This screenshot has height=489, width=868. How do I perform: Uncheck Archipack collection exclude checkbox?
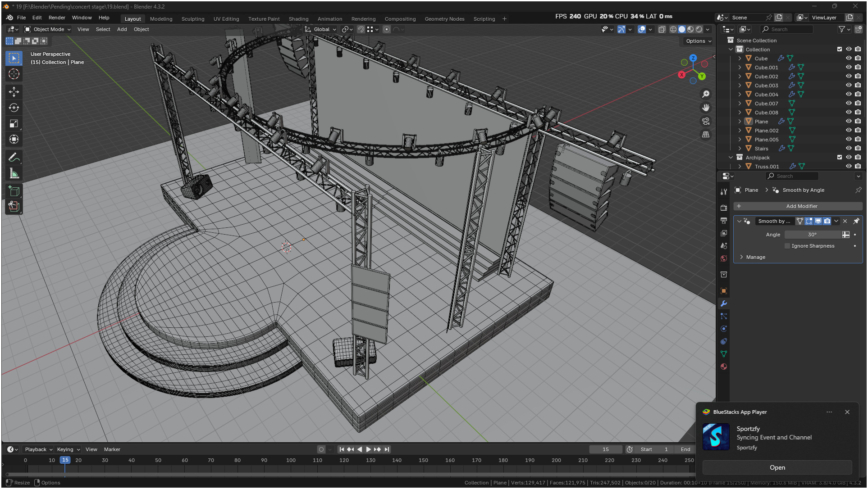tap(839, 157)
